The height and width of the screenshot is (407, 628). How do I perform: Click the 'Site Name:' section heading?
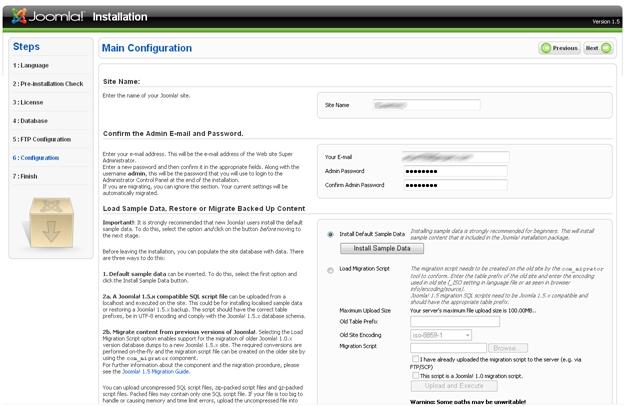121,81
